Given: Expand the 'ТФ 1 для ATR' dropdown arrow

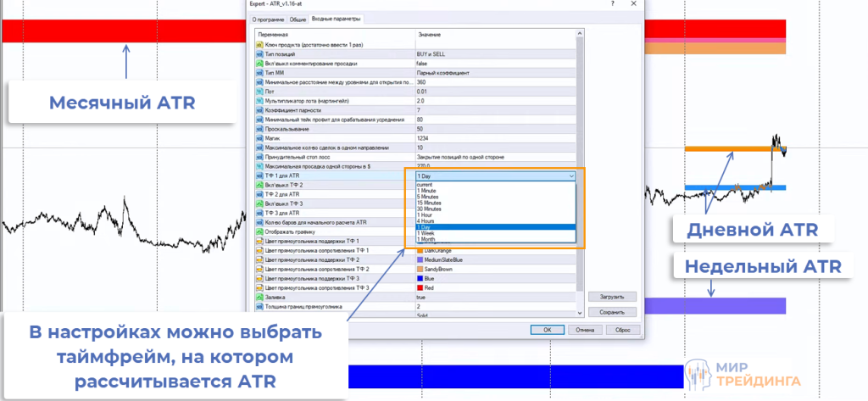Looking at the screenshot, I should tap(572, 175).
